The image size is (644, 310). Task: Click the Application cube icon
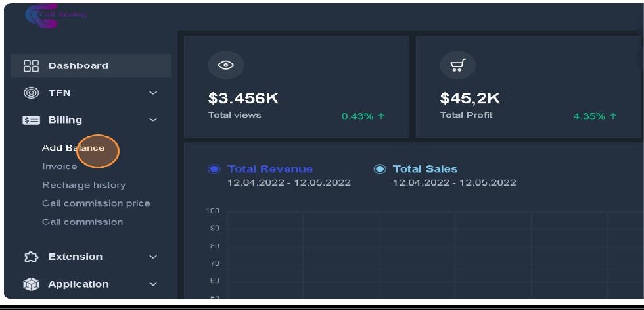(31, 284)
